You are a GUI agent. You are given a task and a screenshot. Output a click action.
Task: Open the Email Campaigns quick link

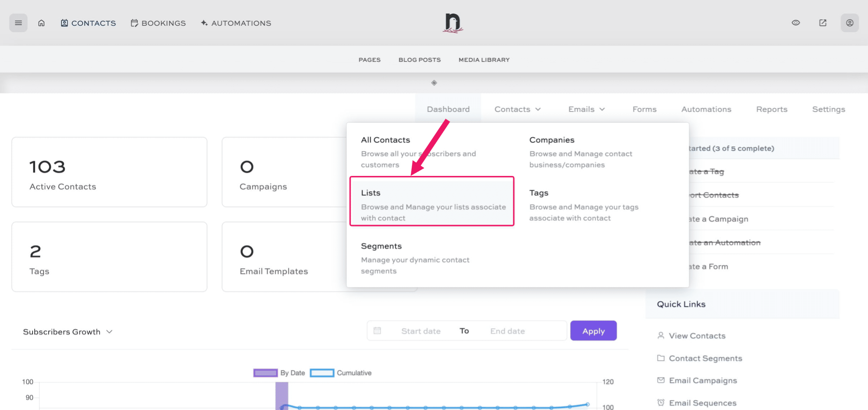coord(702,380)
